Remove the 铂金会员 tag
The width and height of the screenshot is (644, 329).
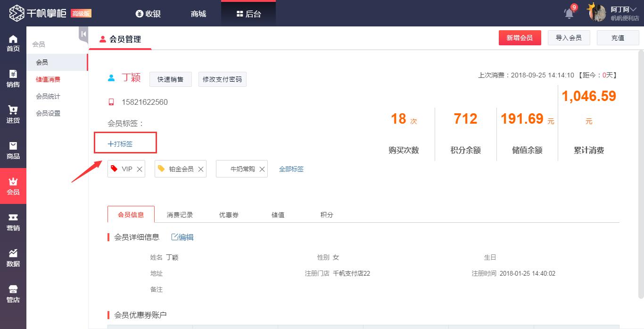pyautogui.click(x=200, y=169)
